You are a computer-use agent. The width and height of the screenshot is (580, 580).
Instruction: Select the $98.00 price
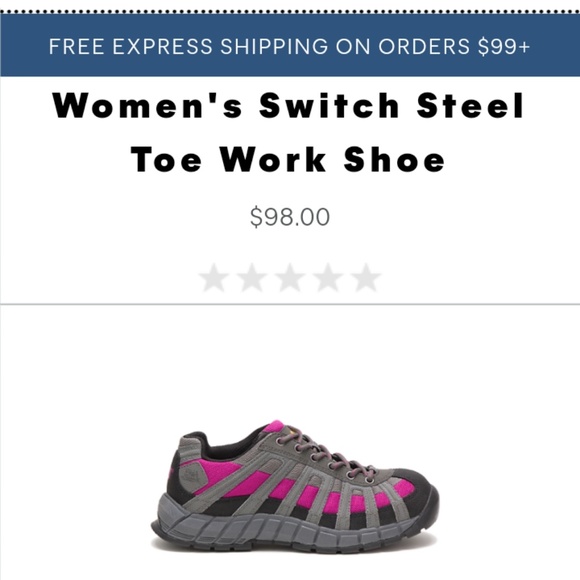coord(290,217)
